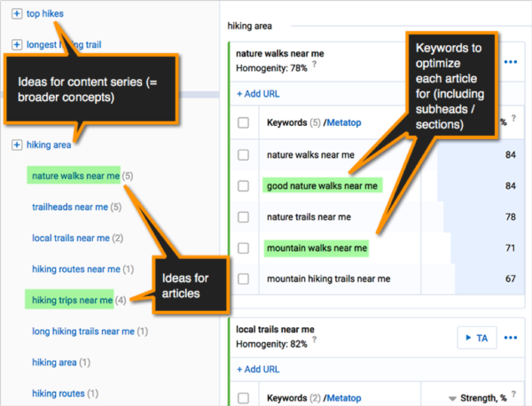Select long hiking trails near me cluster
This screenshot has width=532, height=406.
(x=83, y=332)
